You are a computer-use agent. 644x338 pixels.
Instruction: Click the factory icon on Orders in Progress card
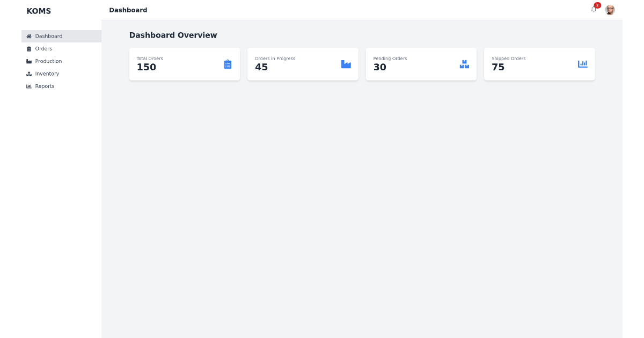pyautogui.click(x=346, y=64)
